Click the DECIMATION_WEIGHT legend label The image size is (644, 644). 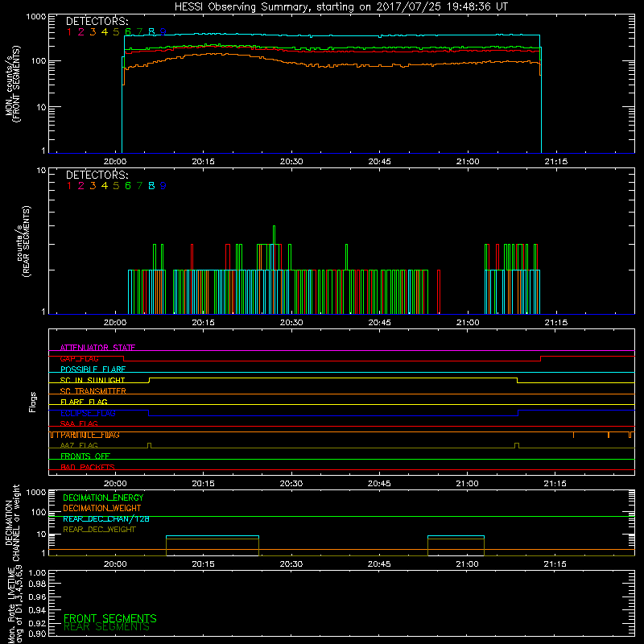tap(102, 508)
